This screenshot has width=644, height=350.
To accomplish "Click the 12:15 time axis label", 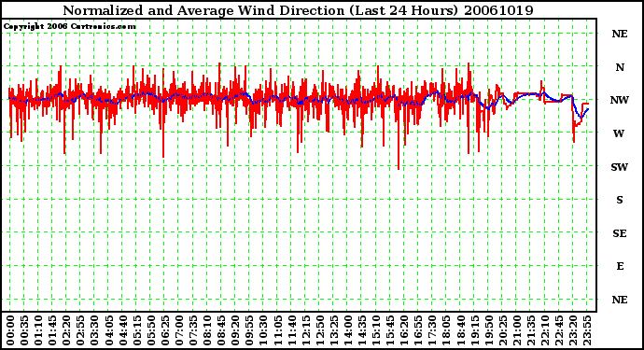I will tap(305, 330).
